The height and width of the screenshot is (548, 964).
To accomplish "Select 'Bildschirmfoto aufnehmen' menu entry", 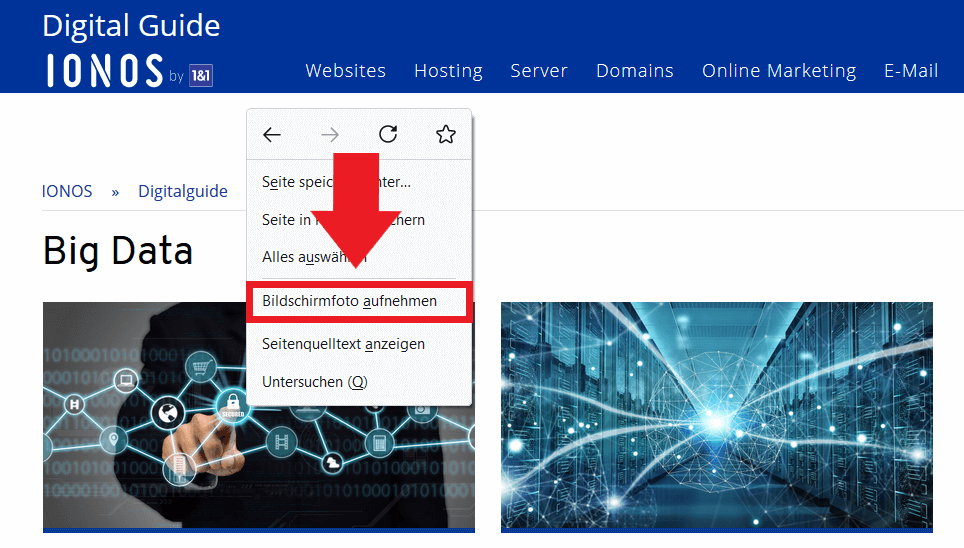I will (x=350, y=301).
